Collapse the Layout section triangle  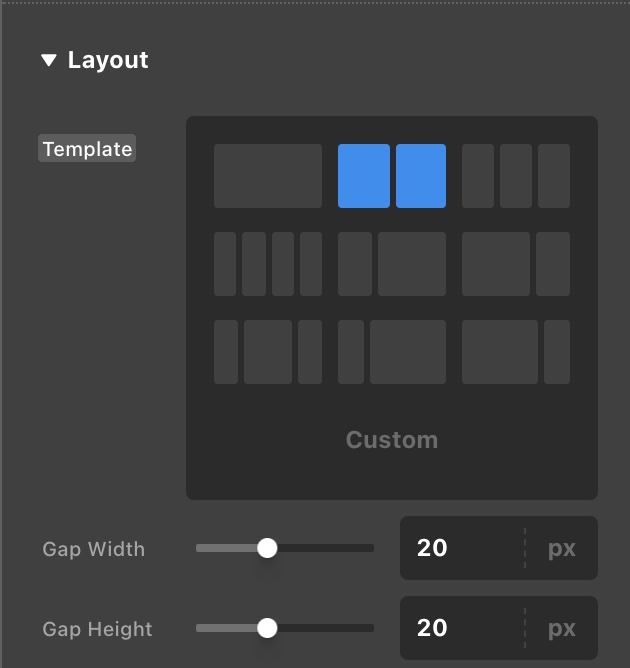pyautogui.click(x=49, y=61)
